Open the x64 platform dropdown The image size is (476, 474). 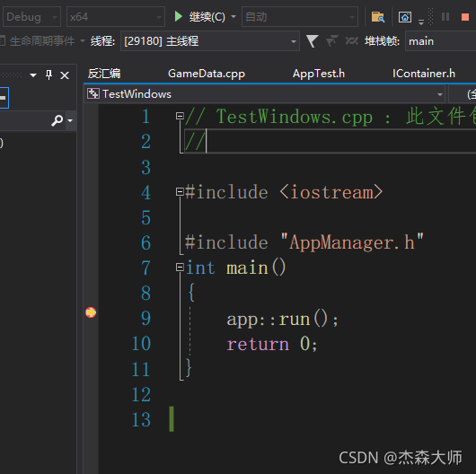coord(116,17)
